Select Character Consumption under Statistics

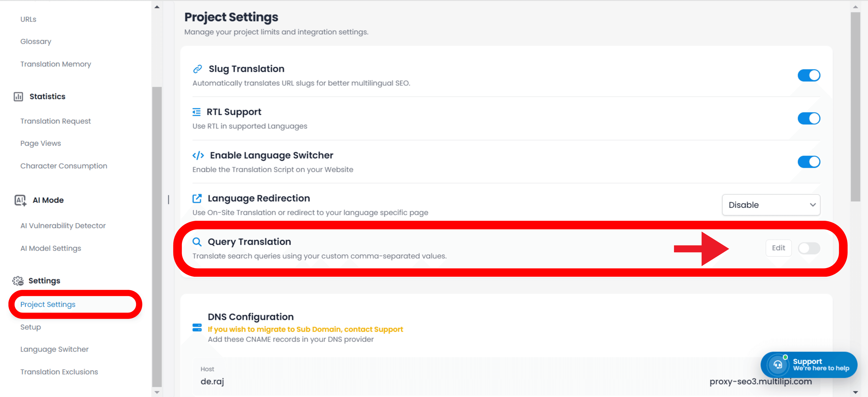[x=63, y=166]
